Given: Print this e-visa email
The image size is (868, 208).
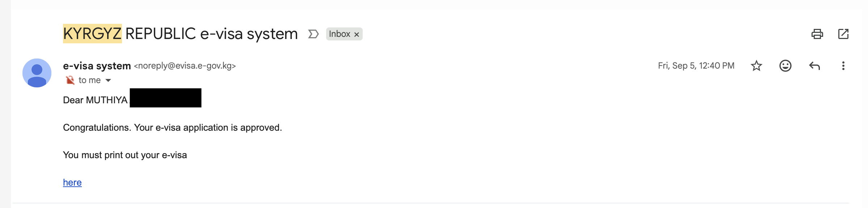Looking at the screenshot, I should click(817, 34).
